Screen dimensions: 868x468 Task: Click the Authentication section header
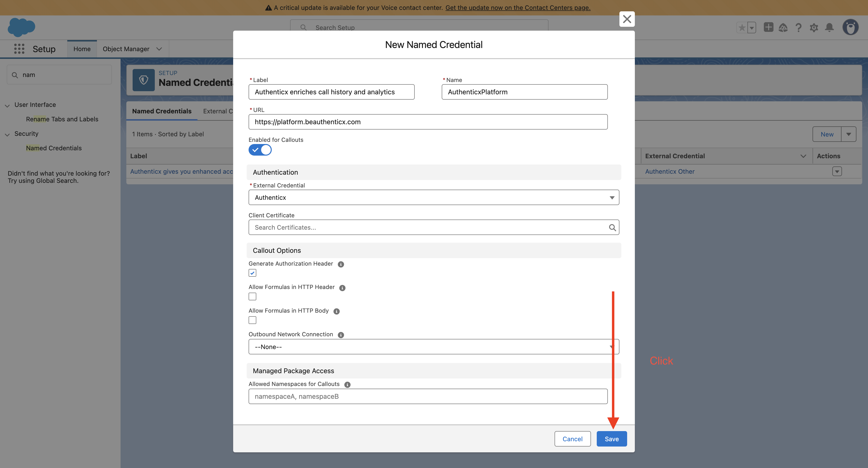(x=434, y=172)
